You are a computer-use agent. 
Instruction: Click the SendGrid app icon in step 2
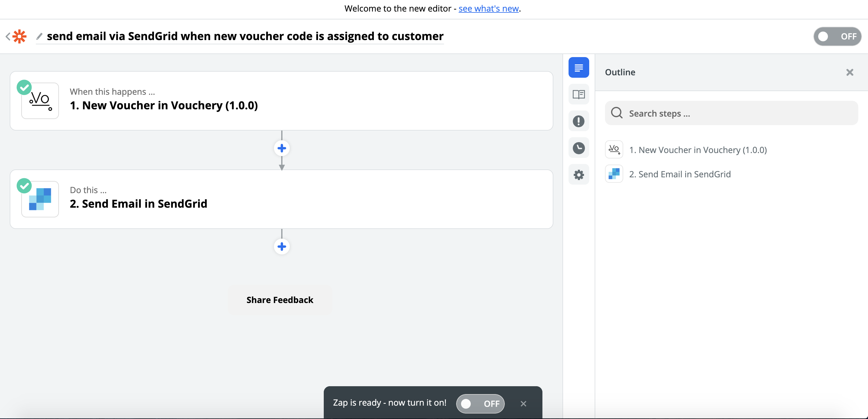(x=40, y=199)
